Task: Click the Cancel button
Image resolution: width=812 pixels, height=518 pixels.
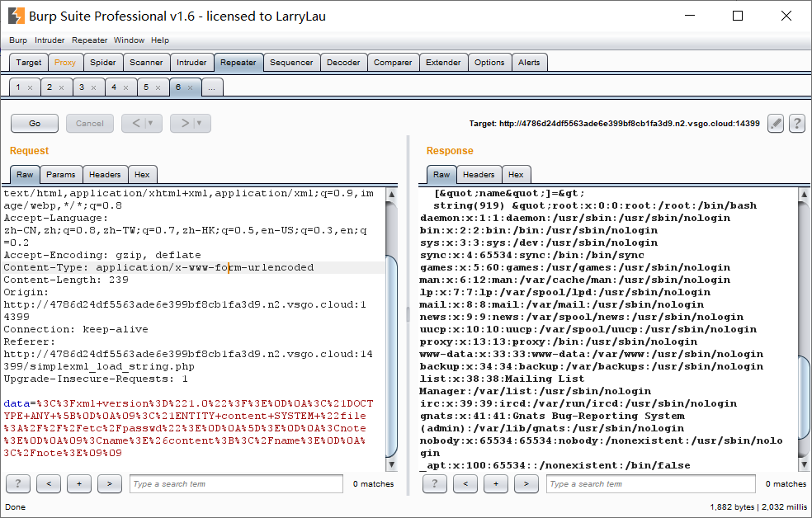Action: tap(90, 123)
